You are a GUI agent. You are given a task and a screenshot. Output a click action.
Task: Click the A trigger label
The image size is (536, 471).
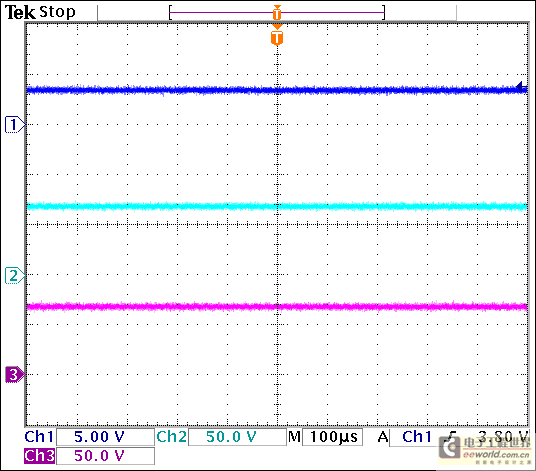pyautogui.click(x=383, y=437)
